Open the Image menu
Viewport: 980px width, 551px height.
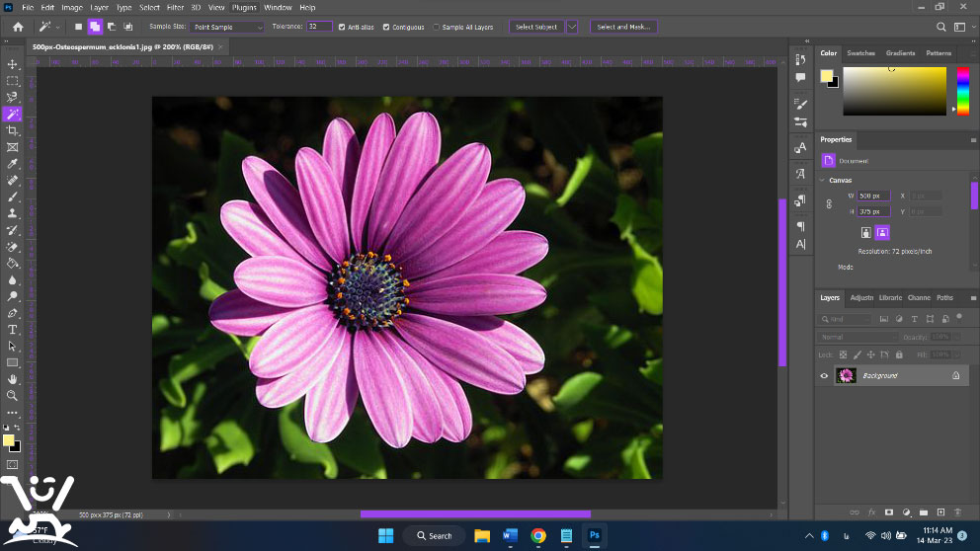click(72, 8)
